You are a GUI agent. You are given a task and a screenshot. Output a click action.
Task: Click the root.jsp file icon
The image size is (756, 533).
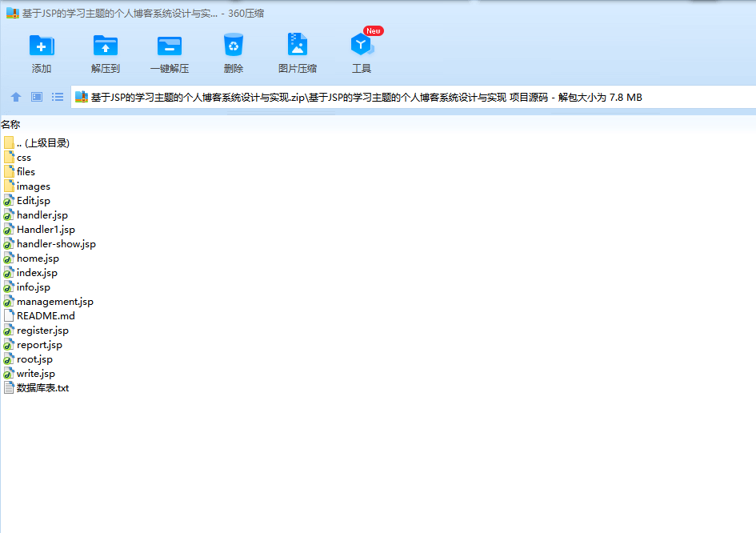click(x=9, y=359)
